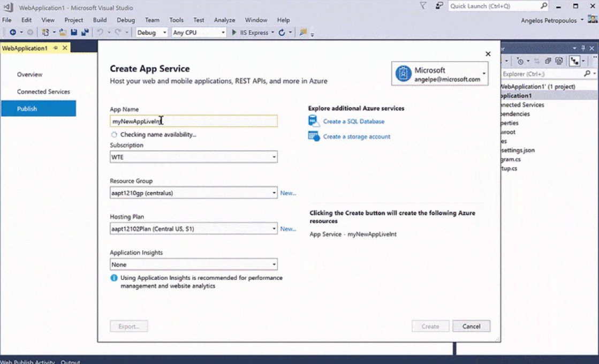599x364 pixels.
Task: Open the Hosting Plan dropdown
Action: coord(193,229)
